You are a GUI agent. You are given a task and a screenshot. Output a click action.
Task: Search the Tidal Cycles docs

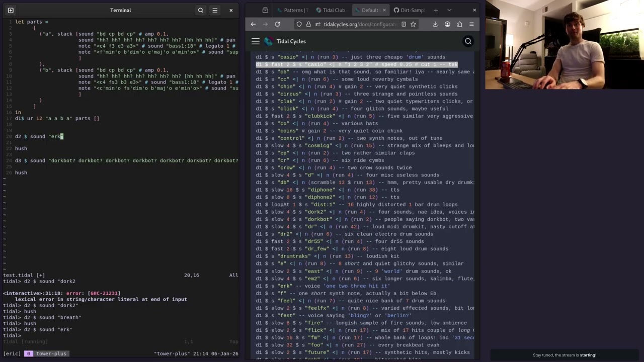pyautogui.click(x=468, y=41)
